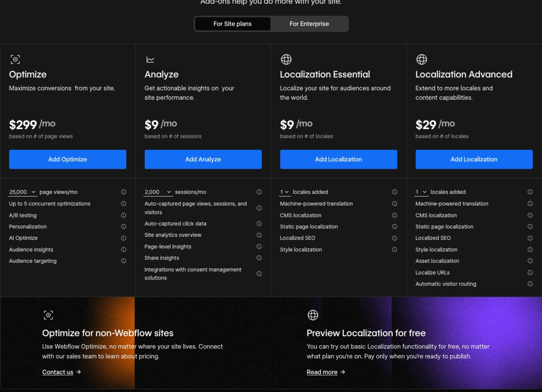Show info for sessions/mo
Viewport: 542px width, 392px height.
[x=259, y=192]
